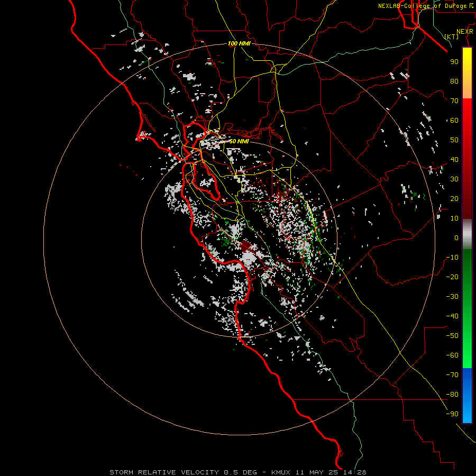Click the positive '90' scale value

[x=454, y=62]
